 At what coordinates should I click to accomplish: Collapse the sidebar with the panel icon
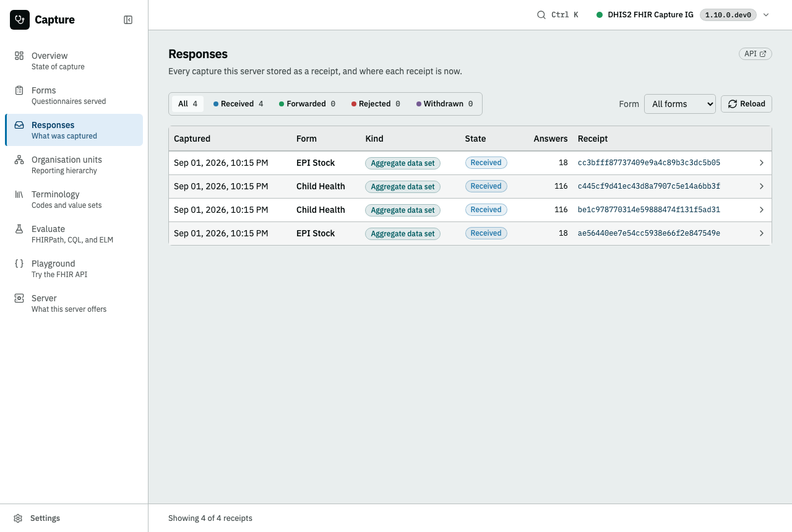pos(128,20)
